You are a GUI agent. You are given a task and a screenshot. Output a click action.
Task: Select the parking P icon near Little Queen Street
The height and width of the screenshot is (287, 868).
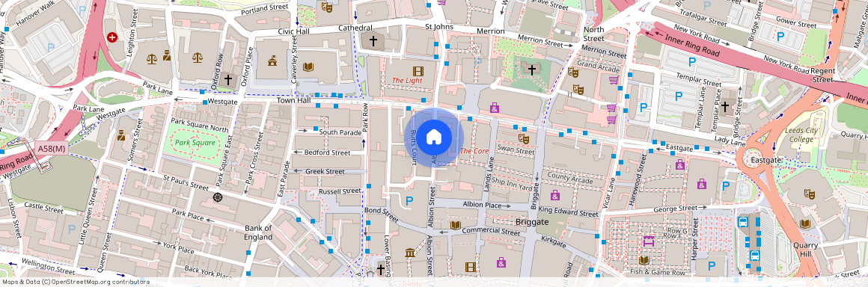[71, 229]
